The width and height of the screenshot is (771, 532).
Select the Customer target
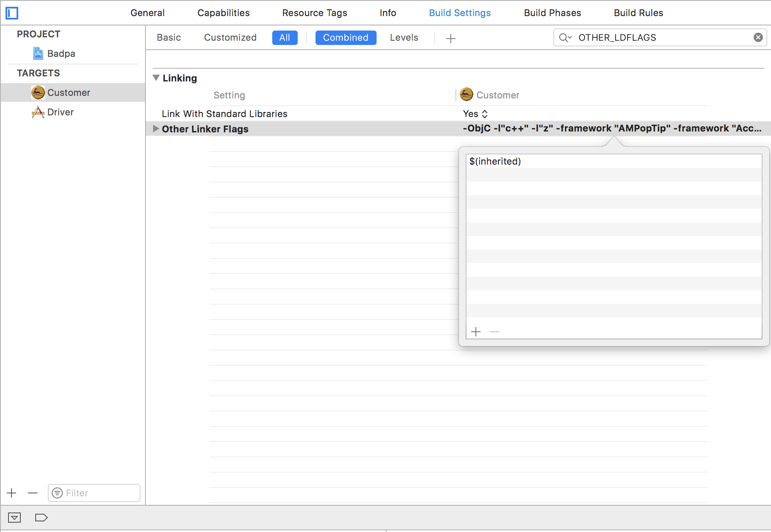click(73, 92)
